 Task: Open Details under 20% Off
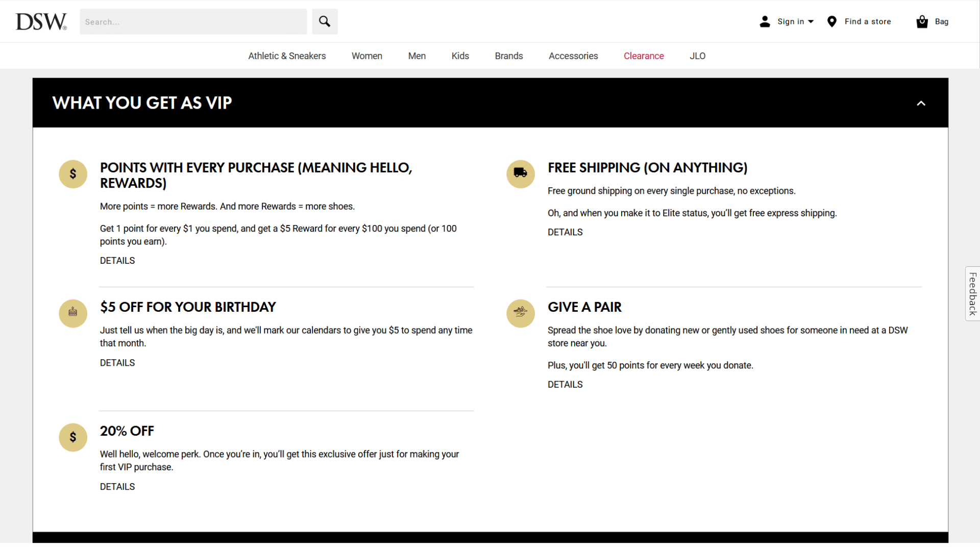[x=117, y=487]
